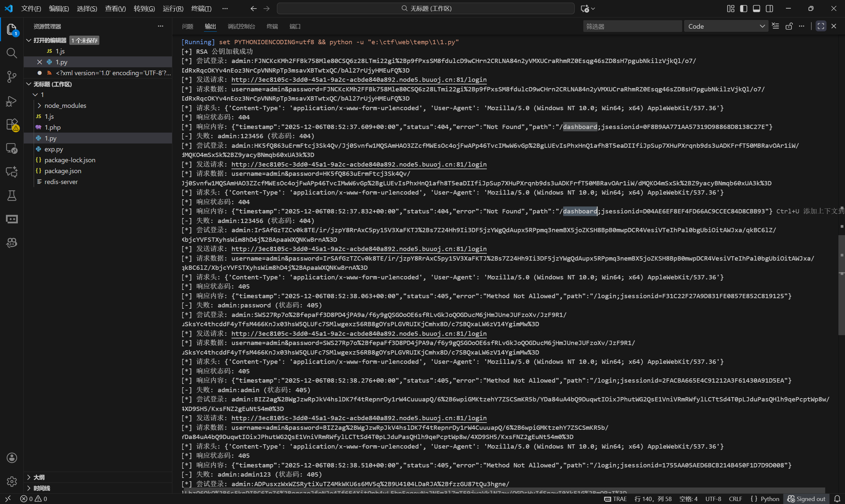
Task: Clear output using the clear icon
Action: pos(775,26)
